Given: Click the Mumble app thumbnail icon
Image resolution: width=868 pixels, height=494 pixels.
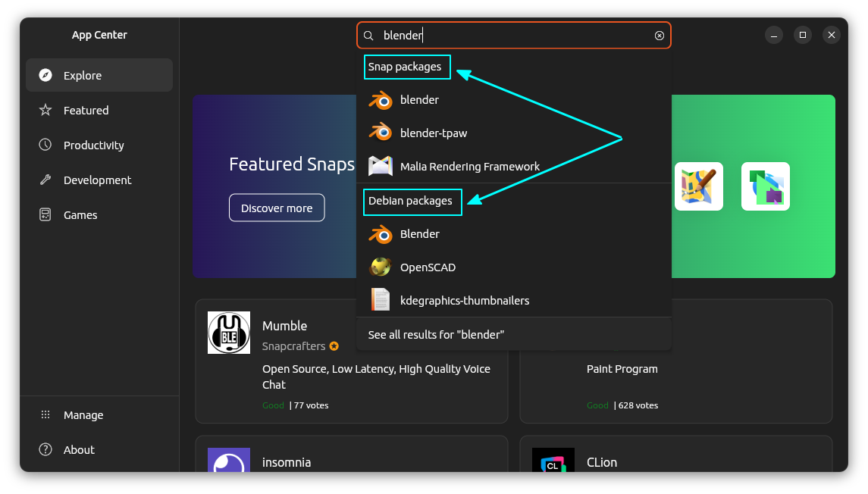Looking at the screenshot, I should pos(229,332).
